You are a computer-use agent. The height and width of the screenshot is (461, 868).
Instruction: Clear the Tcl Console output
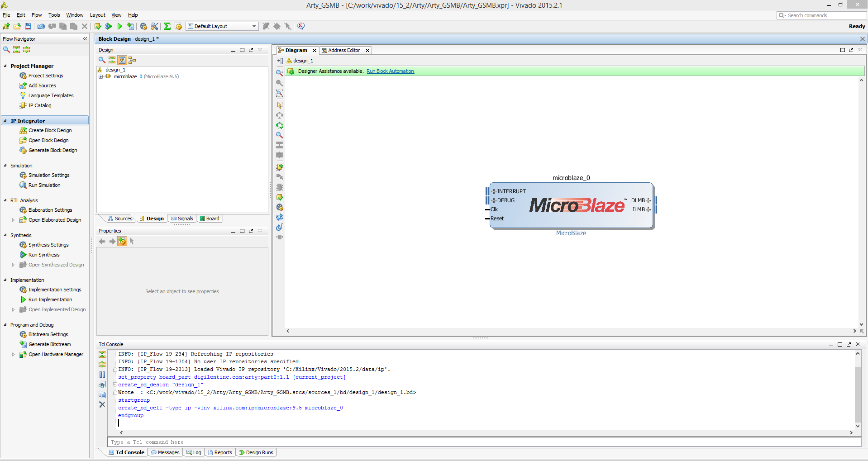(x=102, y=404)
